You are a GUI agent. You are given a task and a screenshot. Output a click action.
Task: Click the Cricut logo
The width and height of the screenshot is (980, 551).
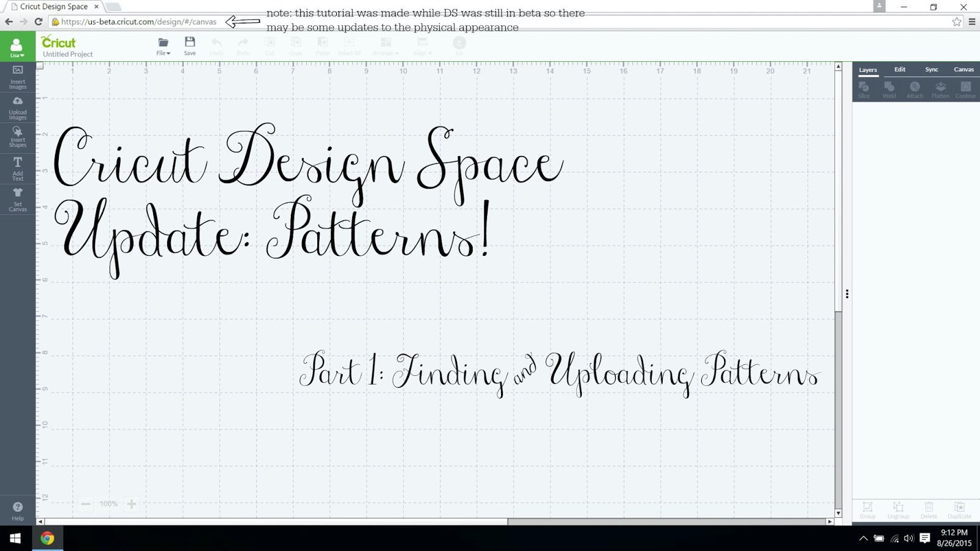(x=58, y=42)
